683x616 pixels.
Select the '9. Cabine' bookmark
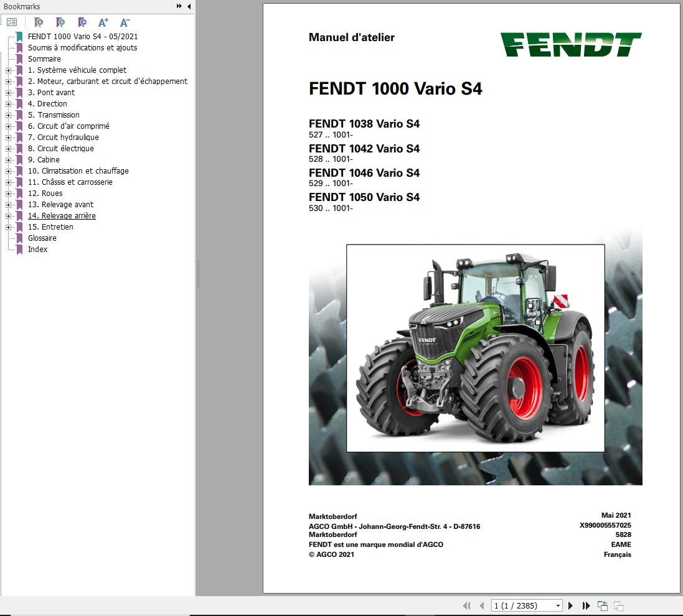coord(44,160)
